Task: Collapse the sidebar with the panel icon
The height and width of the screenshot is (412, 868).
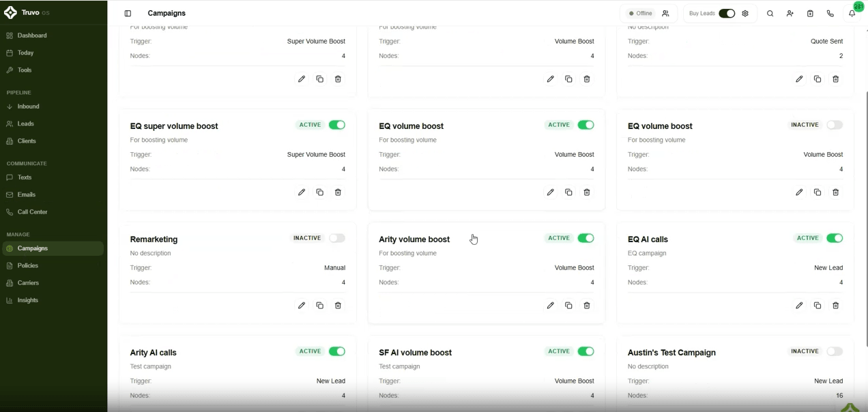Action: (x=128, y=14)
